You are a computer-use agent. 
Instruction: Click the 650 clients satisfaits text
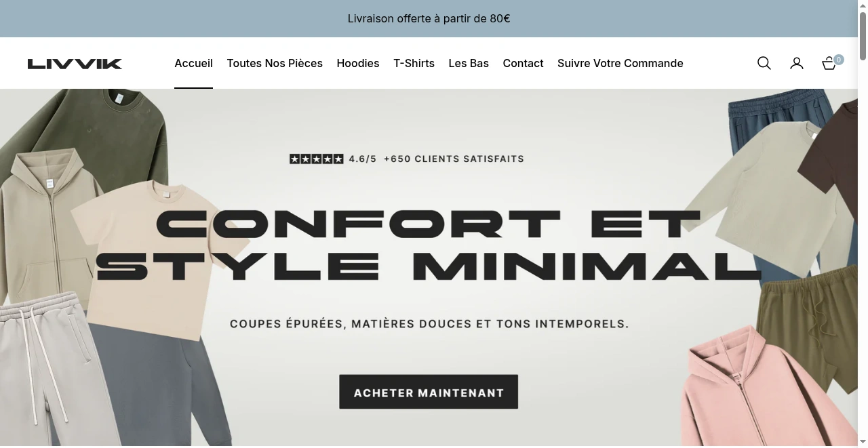(x=454, y=159)
